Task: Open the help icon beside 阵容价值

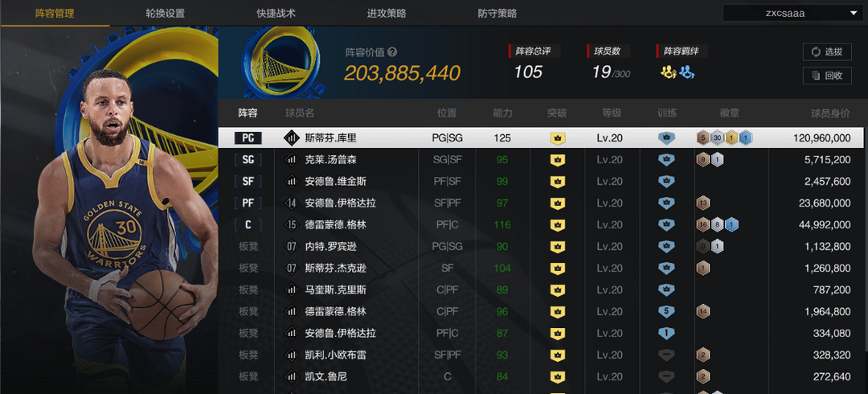Action: 392,52
